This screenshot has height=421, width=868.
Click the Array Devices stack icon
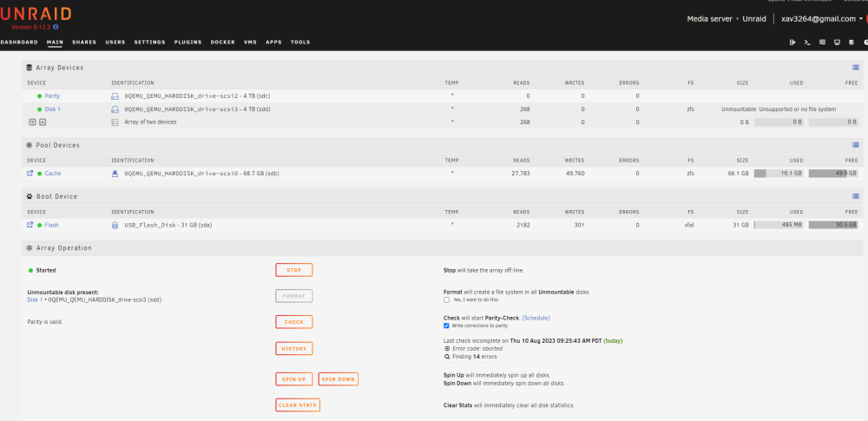[30, 68]
